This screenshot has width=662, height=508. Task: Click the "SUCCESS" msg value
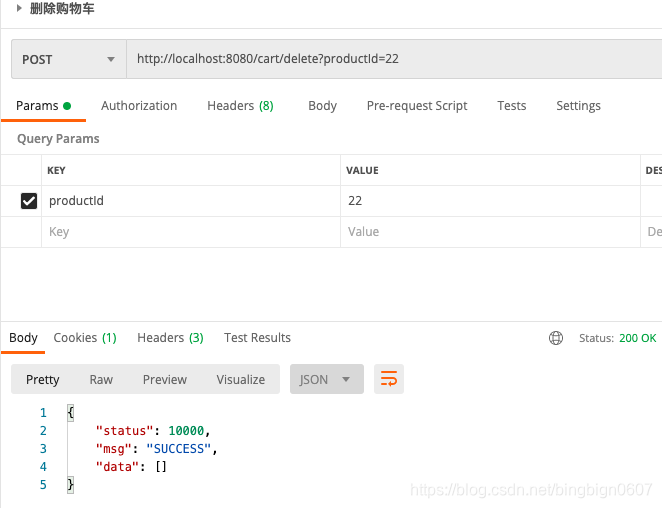pyautogui.click(x=178, y=449)
